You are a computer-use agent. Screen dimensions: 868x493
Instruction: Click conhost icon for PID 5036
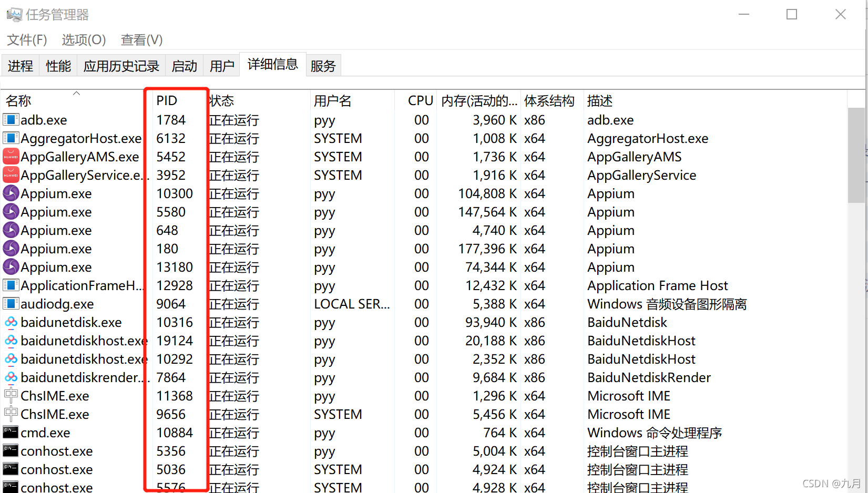pyautogui.click(x=11, y=469)
